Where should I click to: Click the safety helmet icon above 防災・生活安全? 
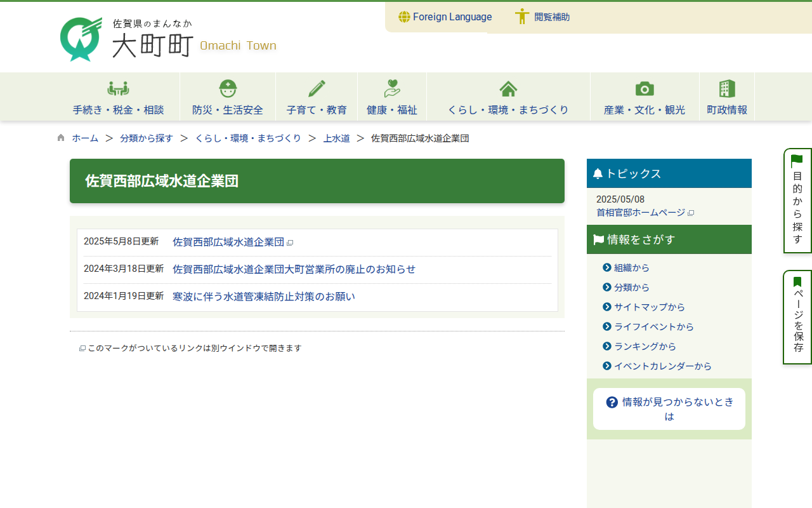pyautogui.click(x=228, y=88)
